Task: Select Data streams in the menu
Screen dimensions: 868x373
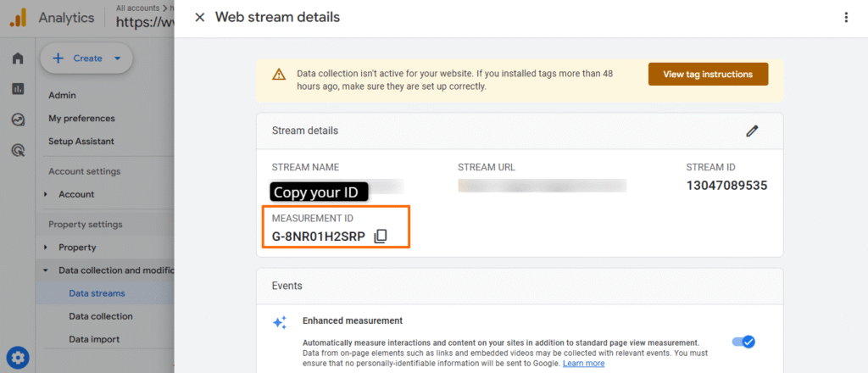Action: point(97,293)
